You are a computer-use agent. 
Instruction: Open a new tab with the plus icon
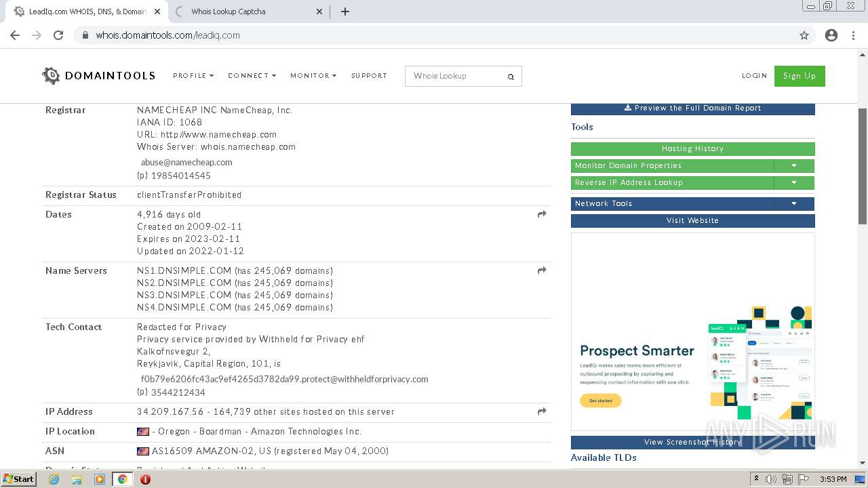(x=344, y=12)
